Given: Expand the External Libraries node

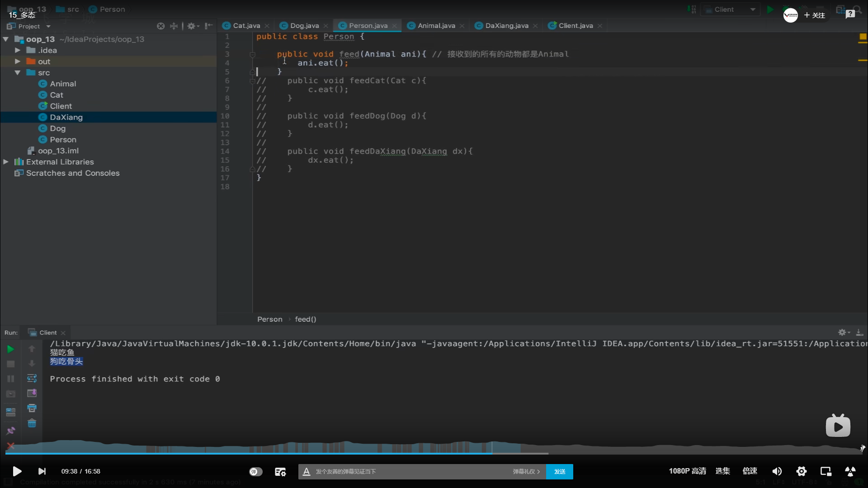Looking at the screenshot, I should pos(6,162).
